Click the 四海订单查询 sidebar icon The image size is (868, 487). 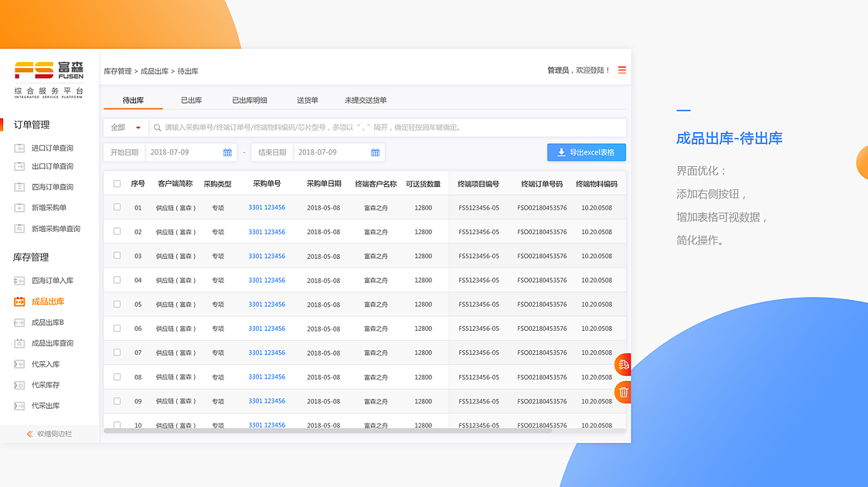(x=19, y=187)
